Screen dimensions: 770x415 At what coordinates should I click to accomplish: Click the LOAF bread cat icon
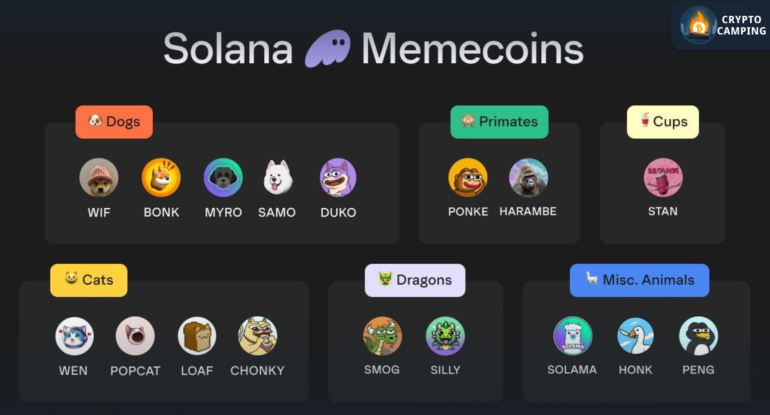coord(197,336)
